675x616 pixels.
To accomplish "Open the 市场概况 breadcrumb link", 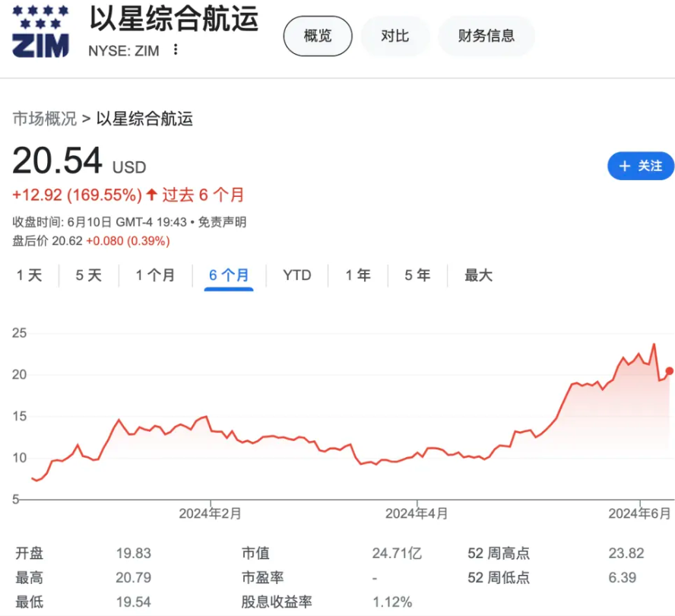I will (45, 119).
